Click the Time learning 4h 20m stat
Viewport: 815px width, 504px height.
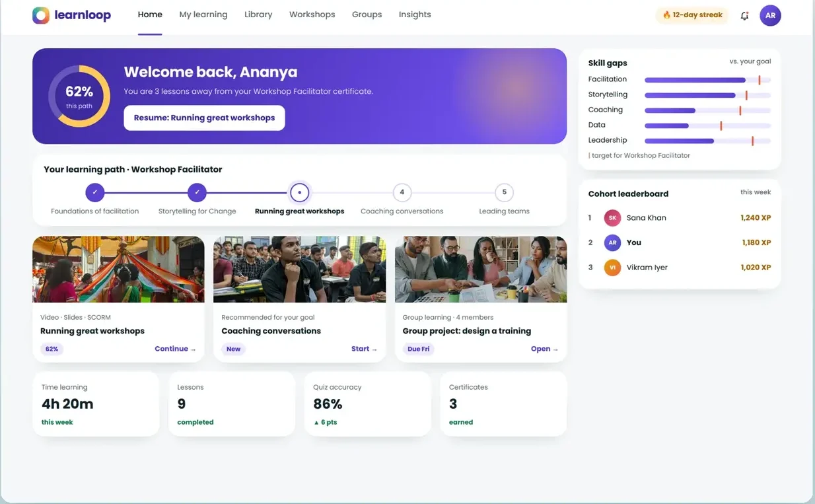96,404
